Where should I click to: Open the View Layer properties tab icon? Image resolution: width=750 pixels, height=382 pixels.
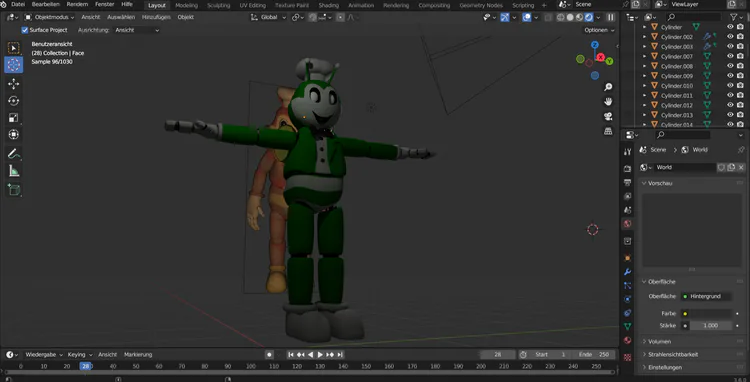(x=628, y=196)
